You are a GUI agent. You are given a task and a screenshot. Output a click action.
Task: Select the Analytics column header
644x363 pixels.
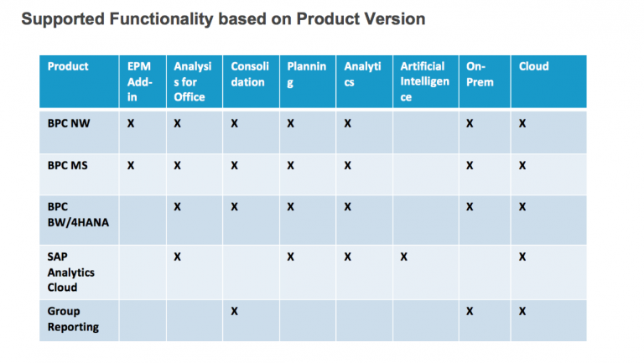click(362, 74)
